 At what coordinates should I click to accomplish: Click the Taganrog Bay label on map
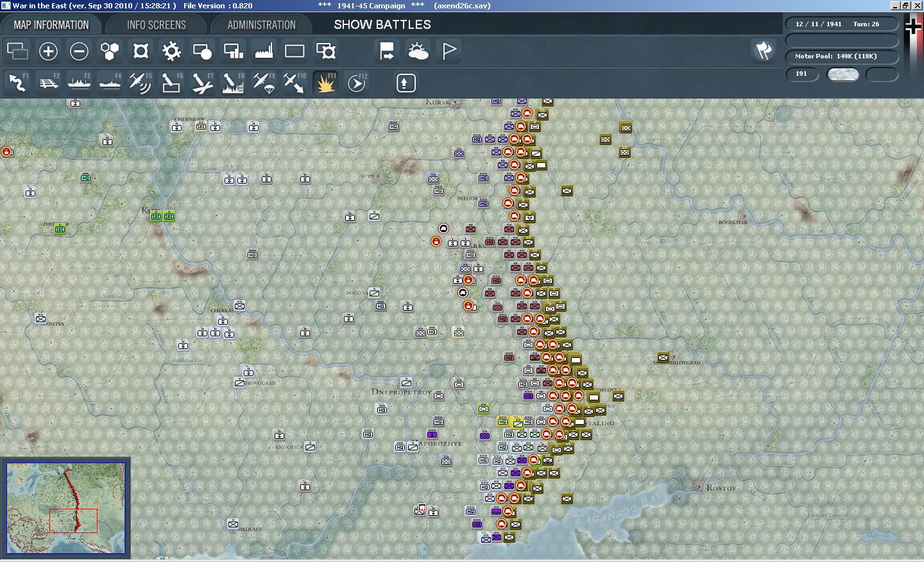(x=616, y=510)
